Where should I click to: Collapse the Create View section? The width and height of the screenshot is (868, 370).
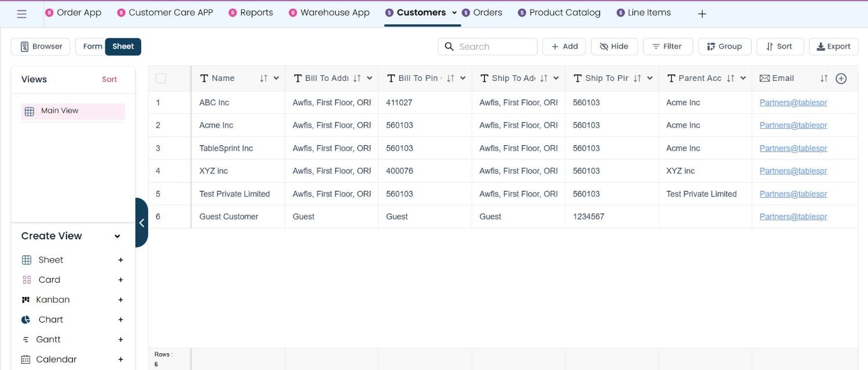click(117, 236)
